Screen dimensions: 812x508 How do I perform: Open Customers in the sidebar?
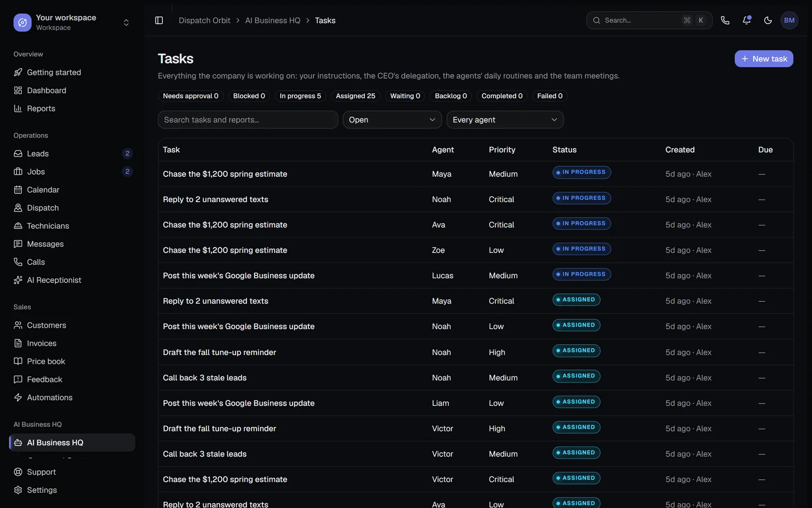(x=72, y=325)
